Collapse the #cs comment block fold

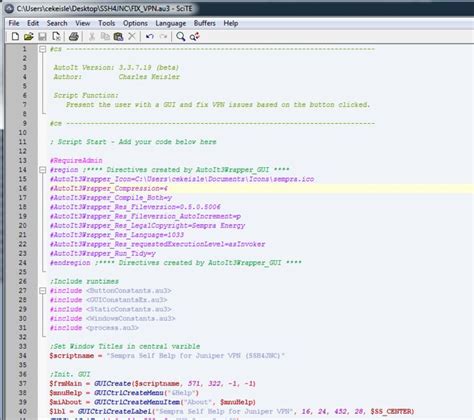click(42, 49)
